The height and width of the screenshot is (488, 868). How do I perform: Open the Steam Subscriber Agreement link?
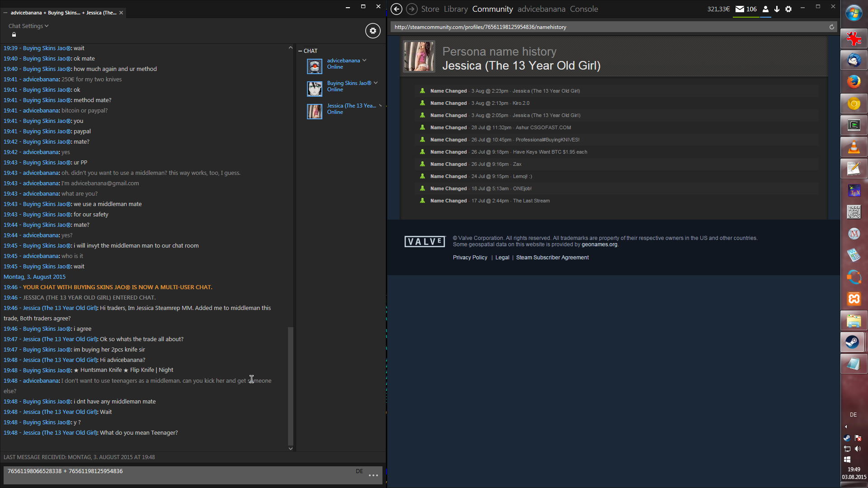point(552,258)
